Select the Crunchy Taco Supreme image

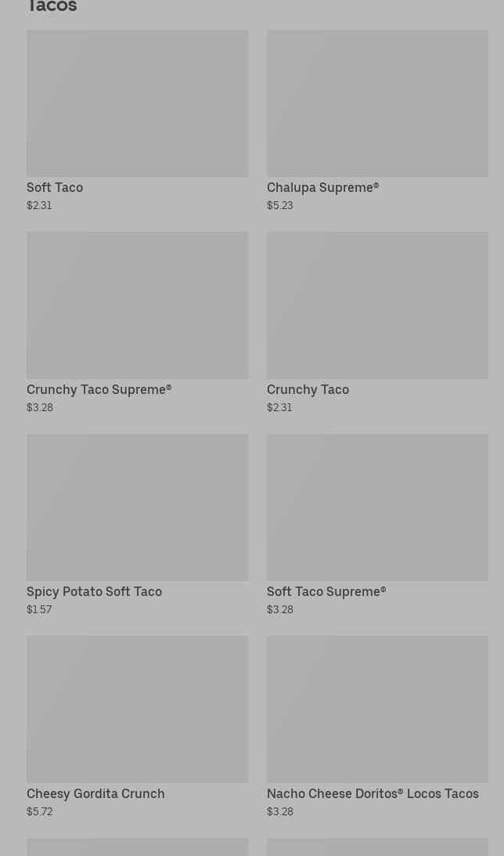pos(137,305)
